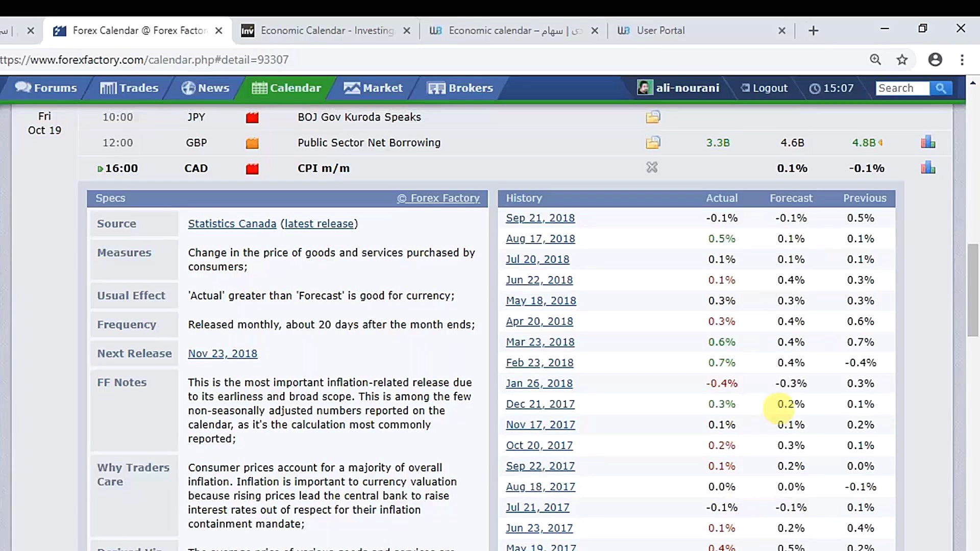
Task: Close the Forex Factory browser tab
Action: (218, 31)
